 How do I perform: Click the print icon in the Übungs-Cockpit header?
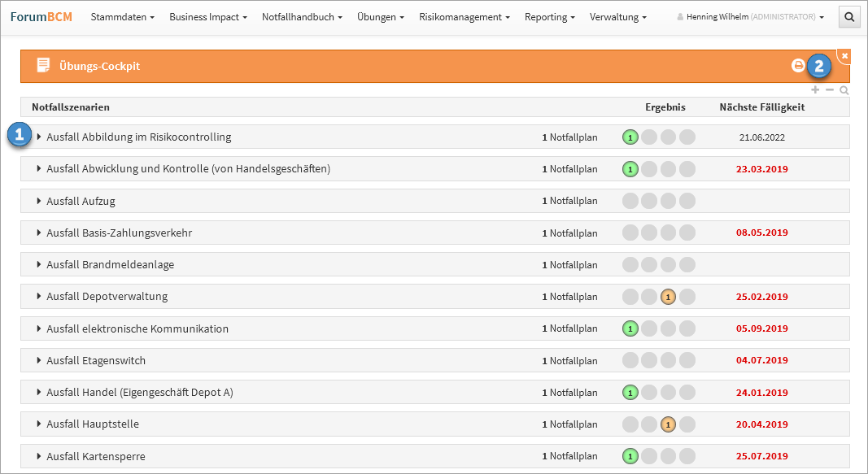point(798,66)
